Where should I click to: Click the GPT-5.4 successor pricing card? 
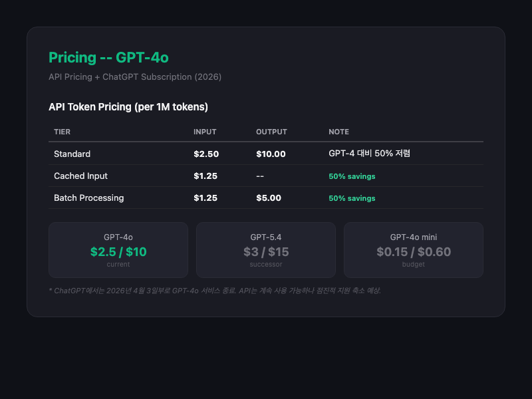(x=266, y=250)
